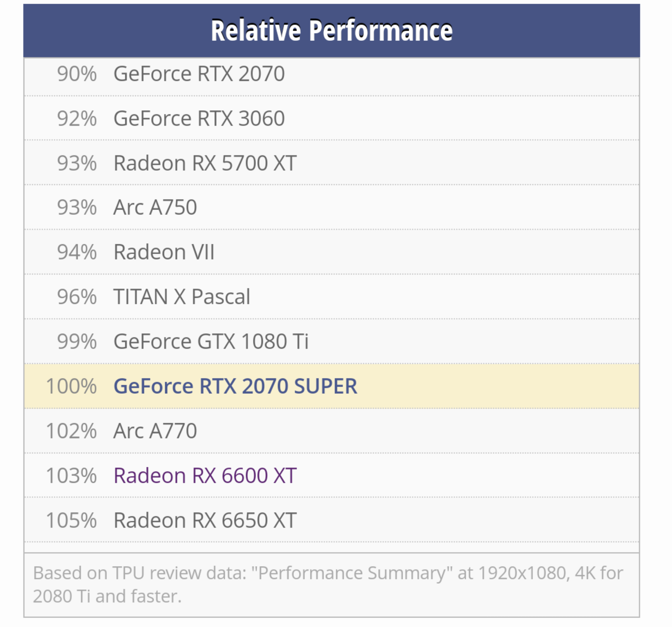Screen dimensions: 672x627
Task: Open the GeForce RTX 3060 entry
Action: [x=199, y=118]
